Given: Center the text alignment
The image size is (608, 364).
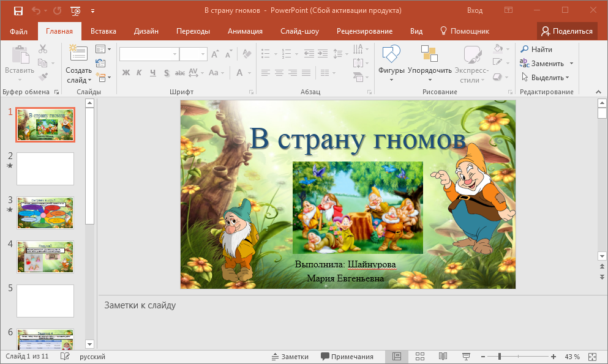Looking at the screenshot, I should tap(279, 72).
